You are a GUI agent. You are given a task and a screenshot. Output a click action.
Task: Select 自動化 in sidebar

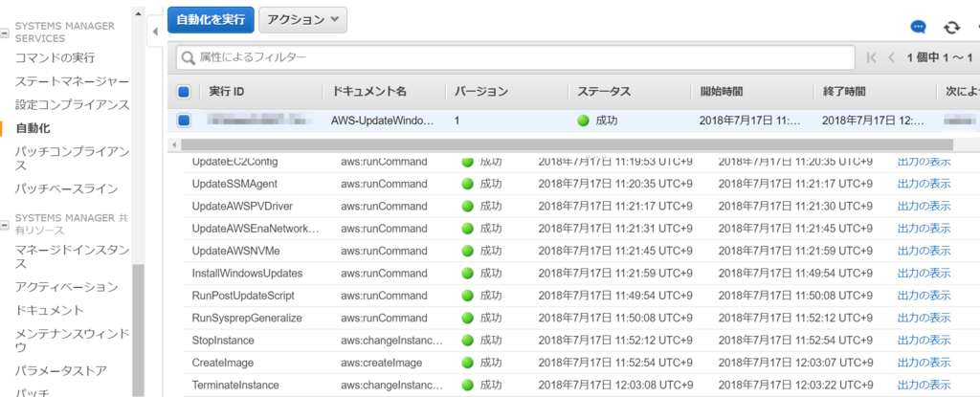[x=33, y=128]
